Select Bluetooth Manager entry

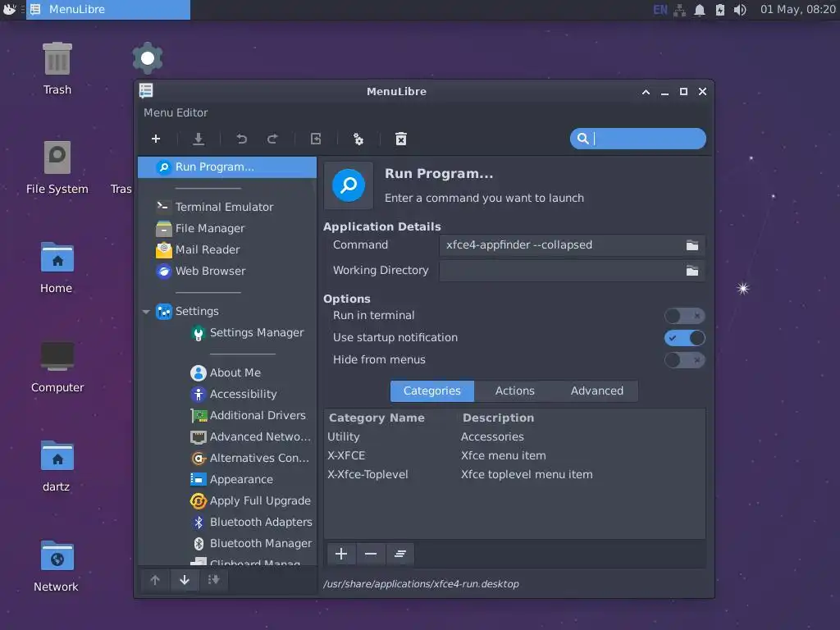(227, 543)
